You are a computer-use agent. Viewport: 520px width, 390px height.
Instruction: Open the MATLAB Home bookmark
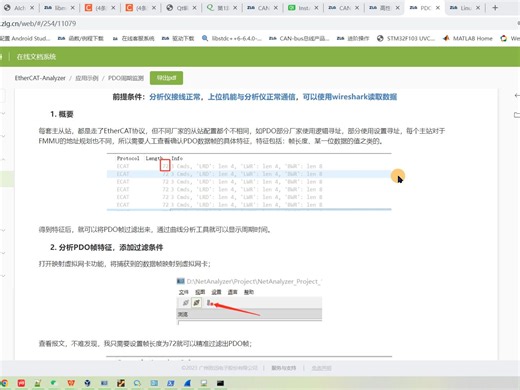467,38
